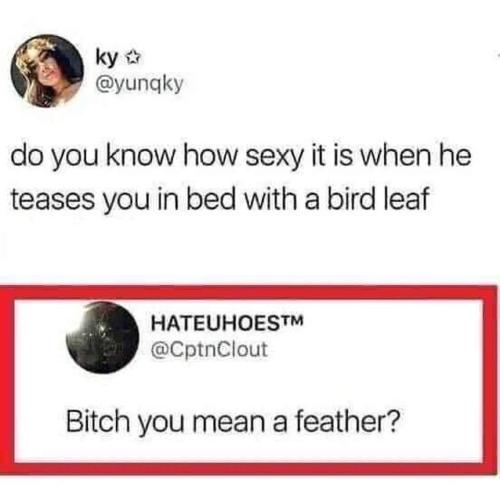
Task: Open the tweet line starting 'do you know'
Action: (x=241, y=157)
